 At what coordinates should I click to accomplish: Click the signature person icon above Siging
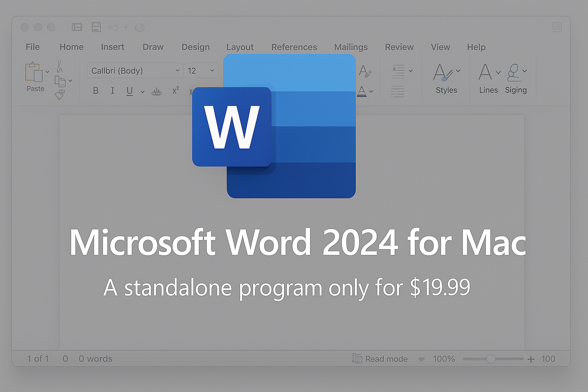click(x=514, y=72)
